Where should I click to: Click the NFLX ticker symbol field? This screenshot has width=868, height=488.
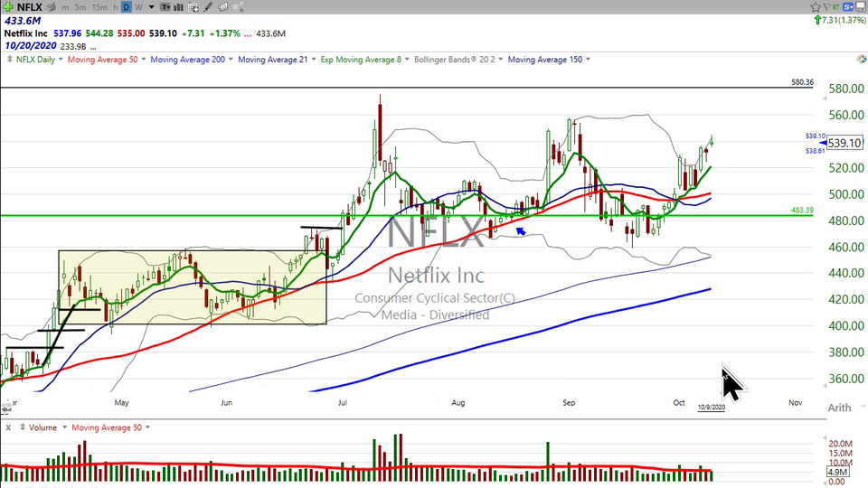[x=29, y=7]
